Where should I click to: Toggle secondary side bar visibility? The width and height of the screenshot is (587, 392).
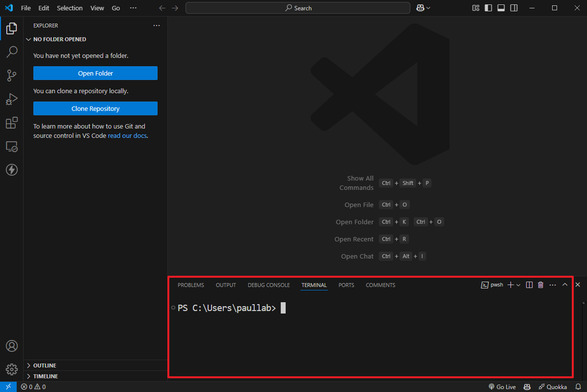(x=513, y=8)
